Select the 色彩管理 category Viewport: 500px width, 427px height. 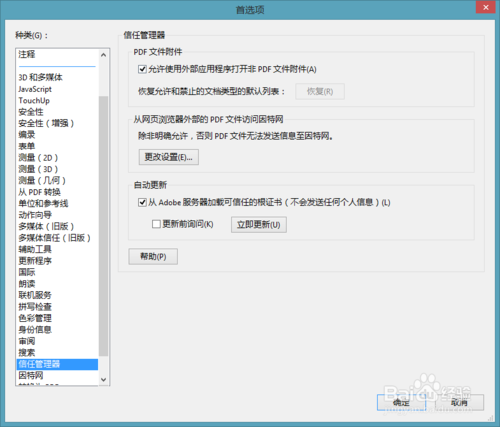pos(57,318)
